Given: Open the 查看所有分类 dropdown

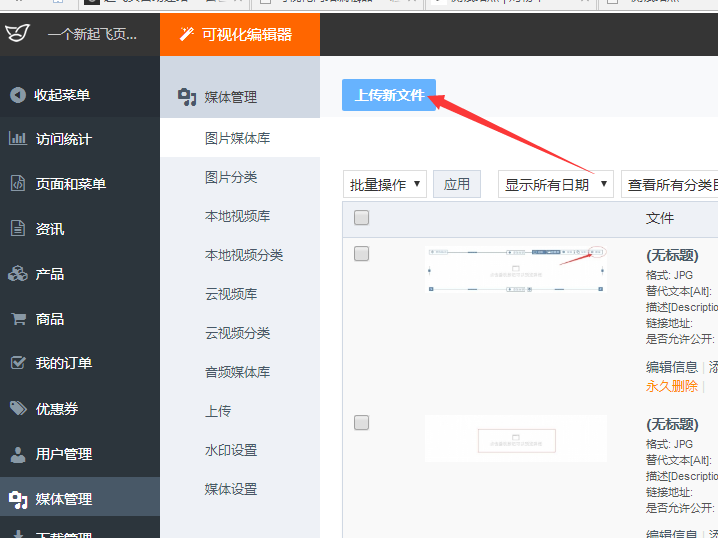Looking at the screenshot, I should tap(669, 184).
